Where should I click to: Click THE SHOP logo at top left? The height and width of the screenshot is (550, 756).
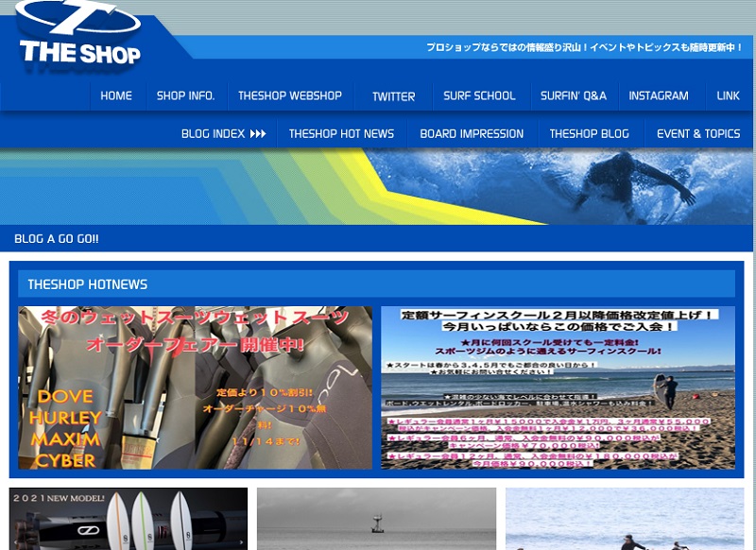coord(79,34)
